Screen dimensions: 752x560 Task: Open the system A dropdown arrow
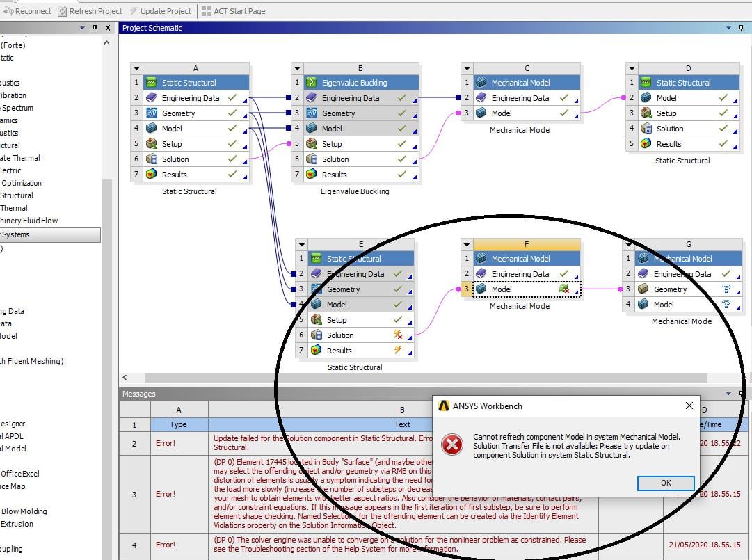pos(136,68)
